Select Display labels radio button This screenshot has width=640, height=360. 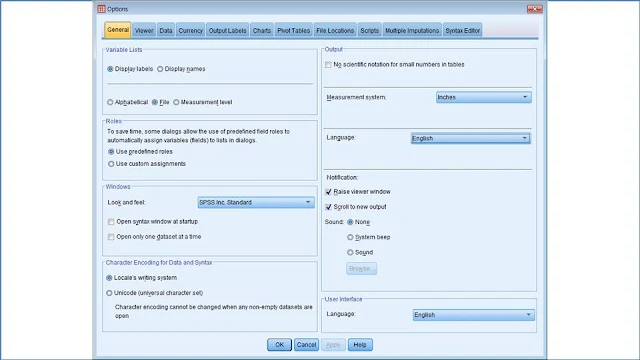point(110,69)
